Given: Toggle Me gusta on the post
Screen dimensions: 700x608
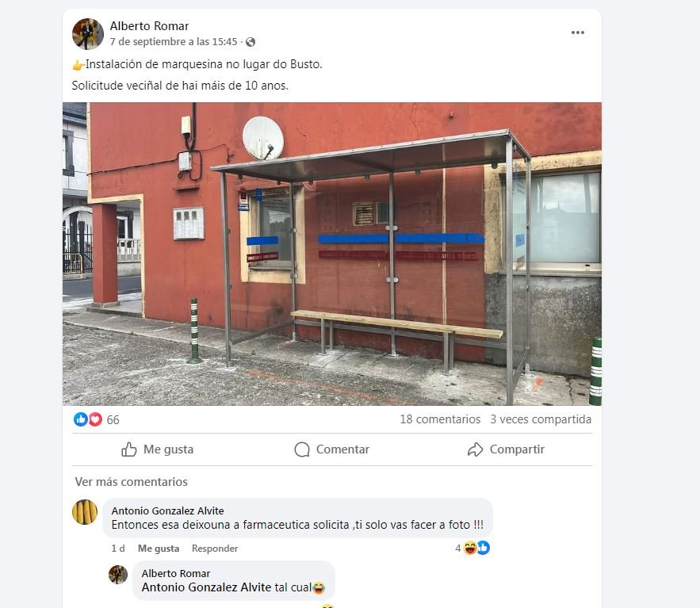Looking at the screenshot, I should click(157, 449).
